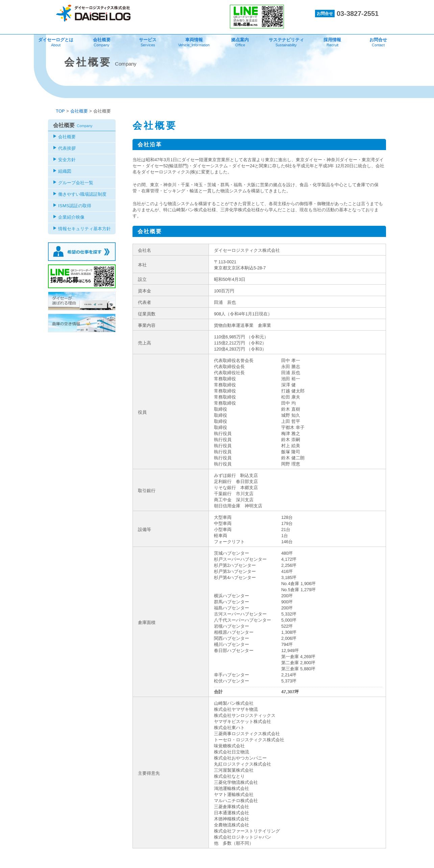The height and width of the screenshot is (868, 434).
Task: Click the phone number 03-3827-2551
Action: pos(358,14)
